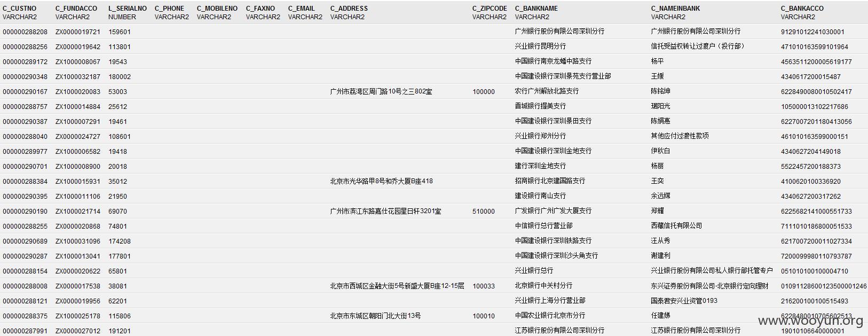Select bank name 兴业银行昆明分行
This screenshot has height=336, width=868.
pyautogui.click(x=541, y=46)
